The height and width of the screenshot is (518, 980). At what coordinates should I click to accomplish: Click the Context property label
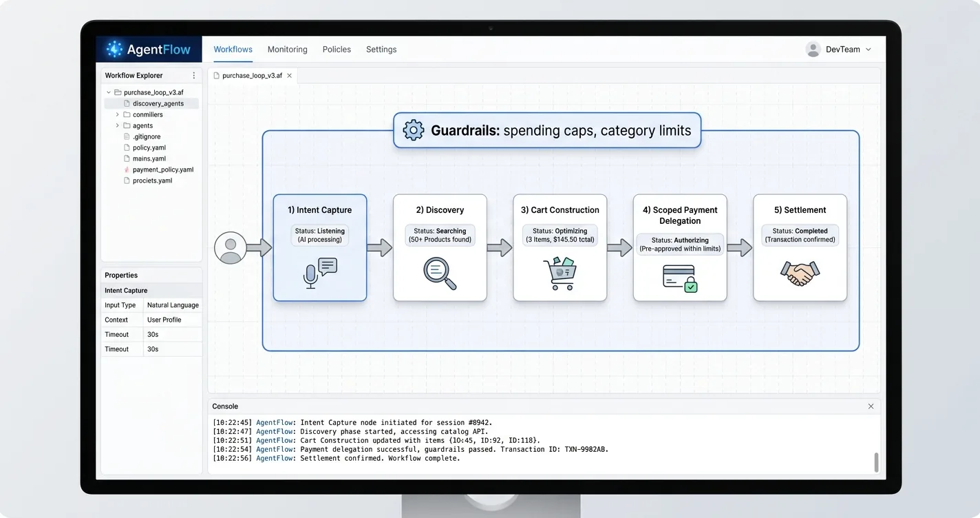point(116,320)
